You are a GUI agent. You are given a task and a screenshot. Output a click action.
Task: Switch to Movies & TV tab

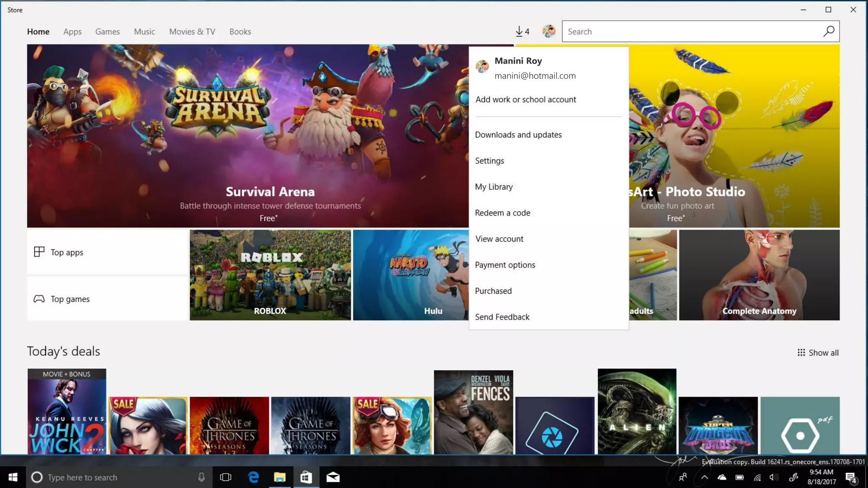192,32
